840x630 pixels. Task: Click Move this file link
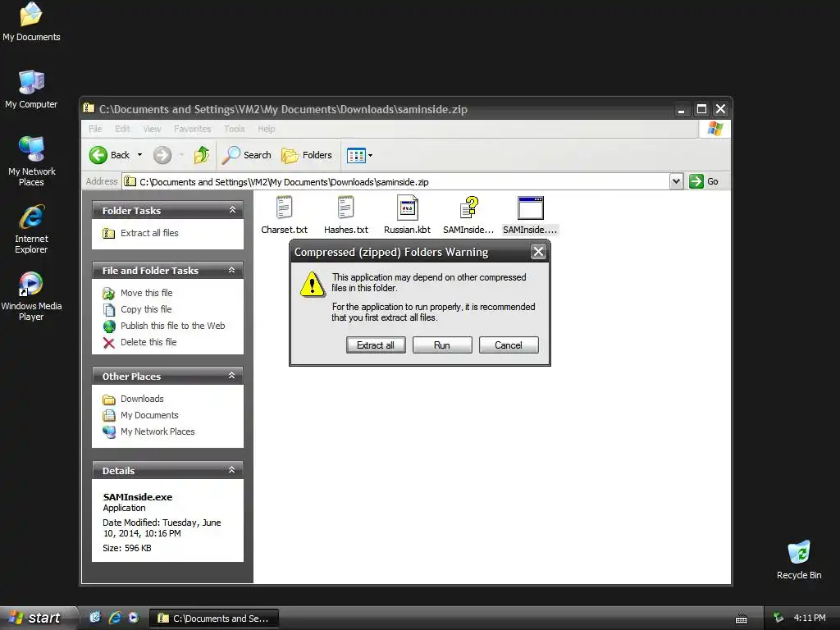pyautogui.click(x=146, y=293)
